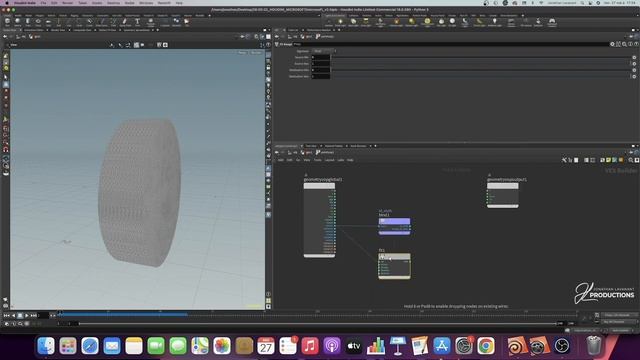Play the timeline forward
640x360 pixels.
(27, 316)
